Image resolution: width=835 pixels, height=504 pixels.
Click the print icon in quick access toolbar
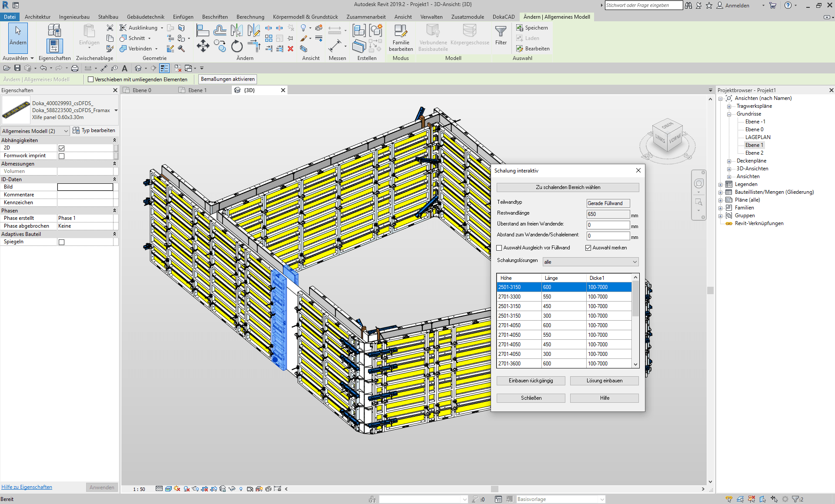(x=75, y=68)
